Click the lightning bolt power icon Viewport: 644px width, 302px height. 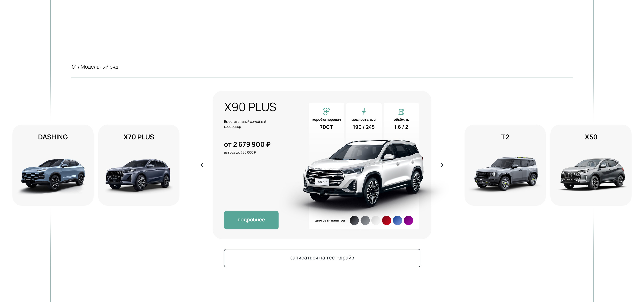pyautogui.click(x=364, y=111)
